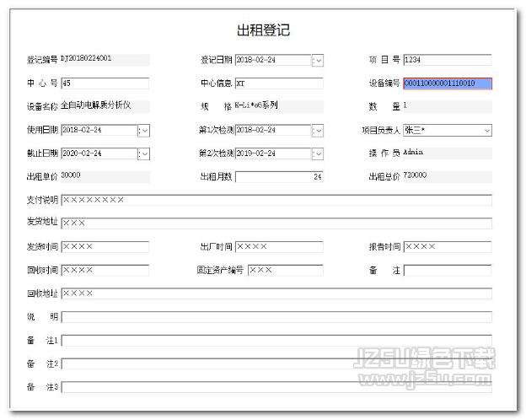Click the 备注 field beside 固定资产编号

coord(448,270)
